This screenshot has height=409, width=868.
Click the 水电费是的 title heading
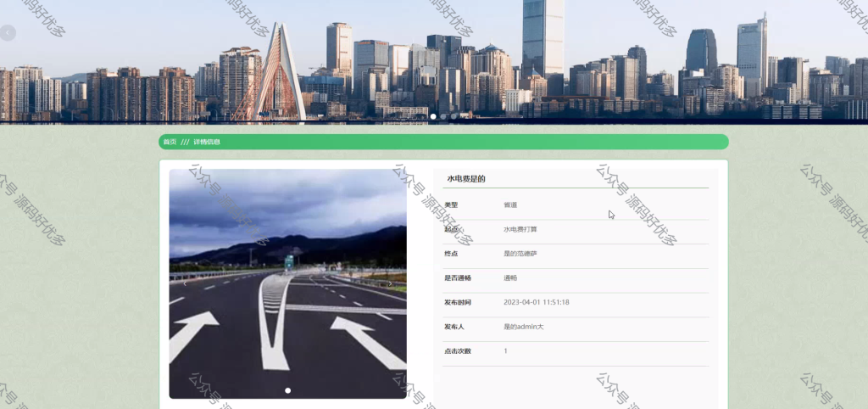(466, 179)
